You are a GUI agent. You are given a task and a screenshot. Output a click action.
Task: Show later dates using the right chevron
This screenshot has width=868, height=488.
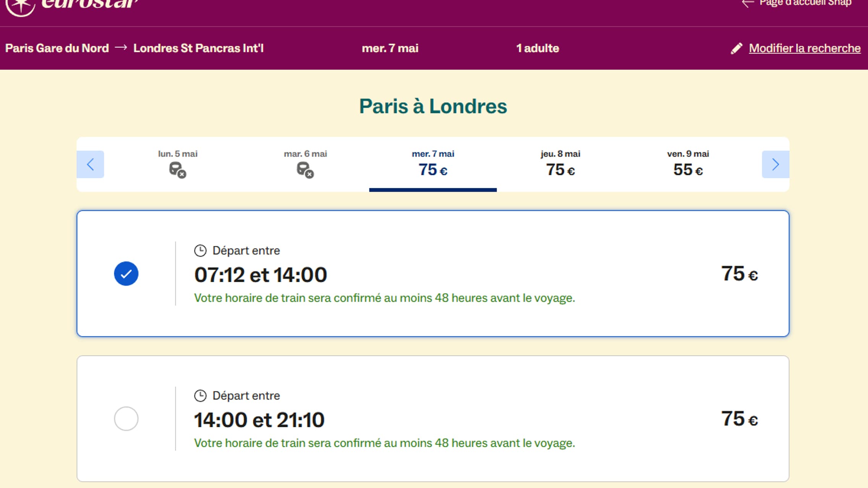tap(776, 164)
